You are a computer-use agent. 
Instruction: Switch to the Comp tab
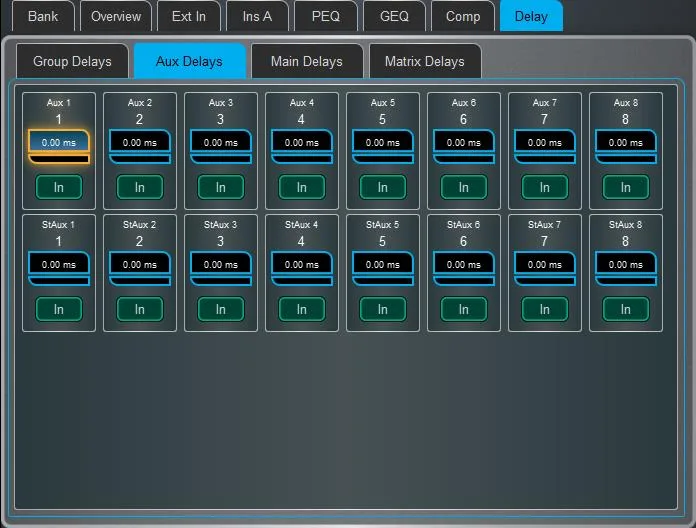(463, 16)
